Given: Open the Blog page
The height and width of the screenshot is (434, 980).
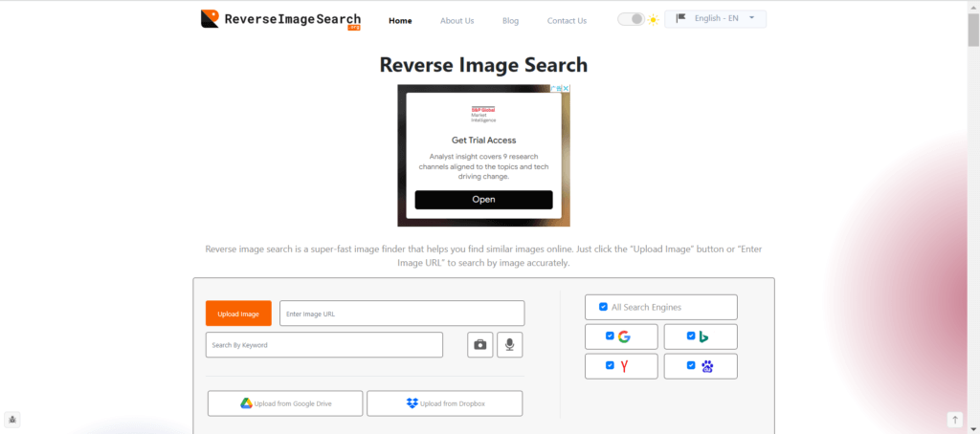Looking at the screenshot, I should (511, 21).
